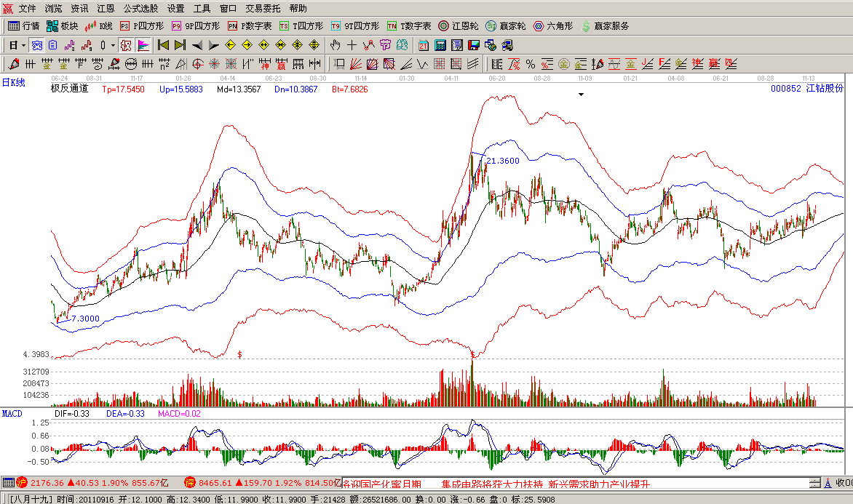Select the crosshair cursor tool
This screenshot has height=504, width=853.
(x=353, y=45)
